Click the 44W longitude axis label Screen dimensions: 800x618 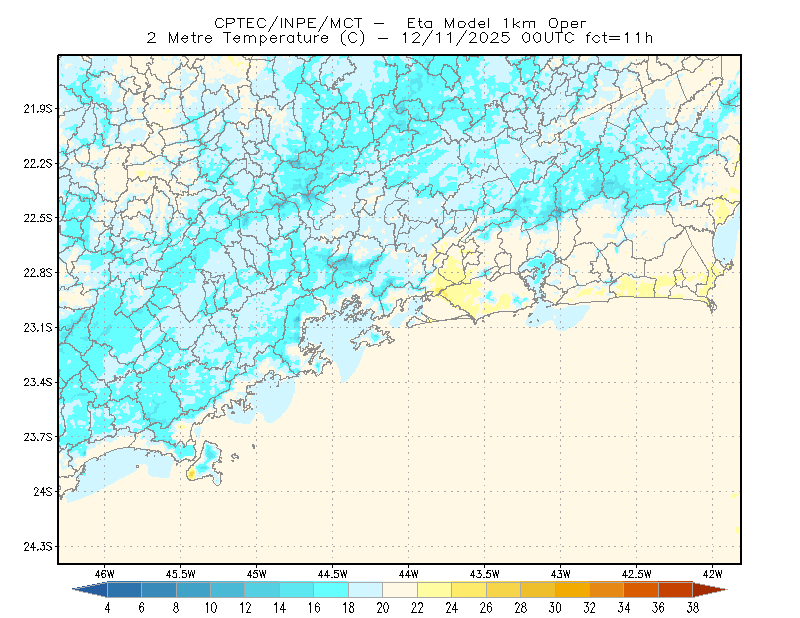pyautogui.click(x=408, y=574)
